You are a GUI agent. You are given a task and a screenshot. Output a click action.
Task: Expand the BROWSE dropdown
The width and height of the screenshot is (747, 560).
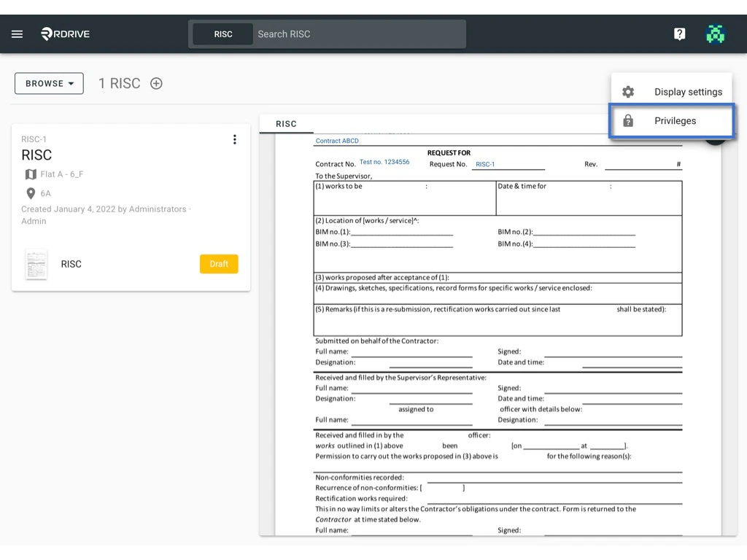point(49,83)
